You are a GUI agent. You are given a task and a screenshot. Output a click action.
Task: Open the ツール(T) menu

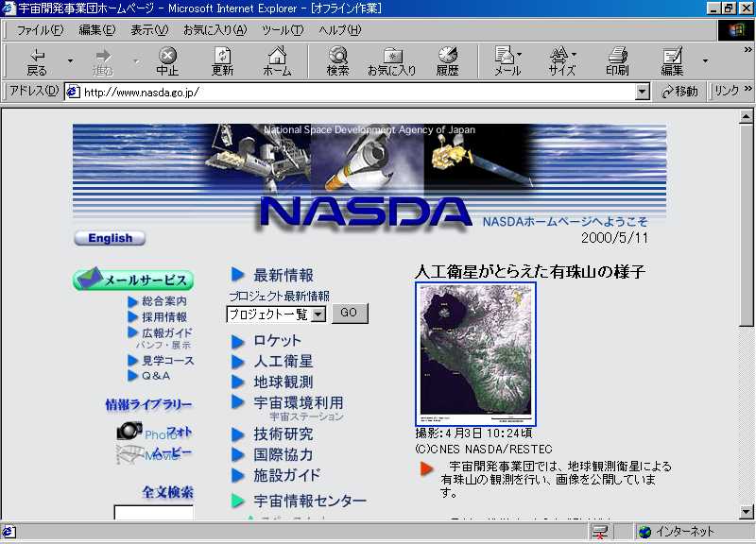point(283,30)
